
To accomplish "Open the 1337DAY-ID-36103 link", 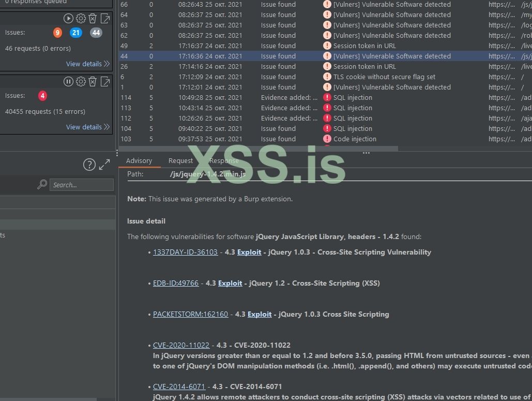I will point(185,252).
